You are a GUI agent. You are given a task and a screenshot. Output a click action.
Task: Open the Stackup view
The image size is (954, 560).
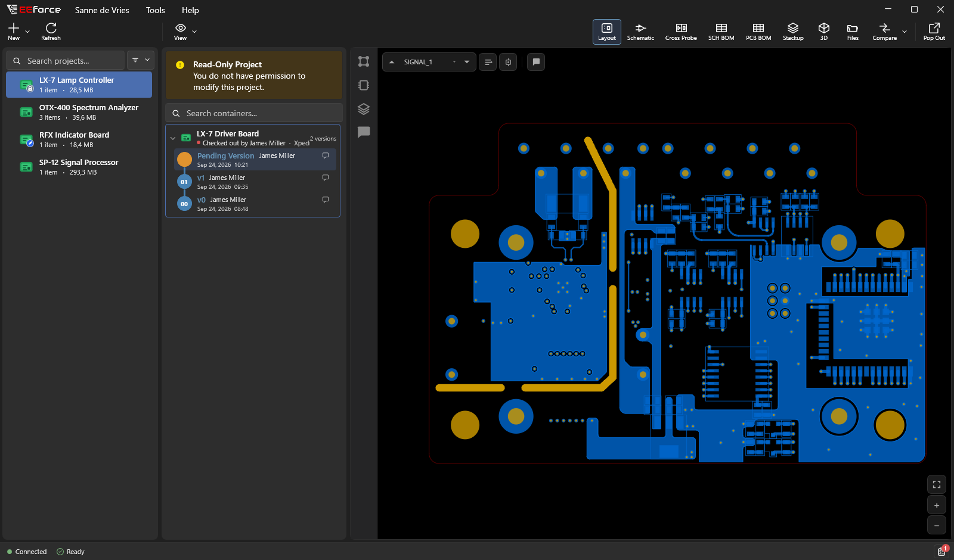[x=793, y=32]
